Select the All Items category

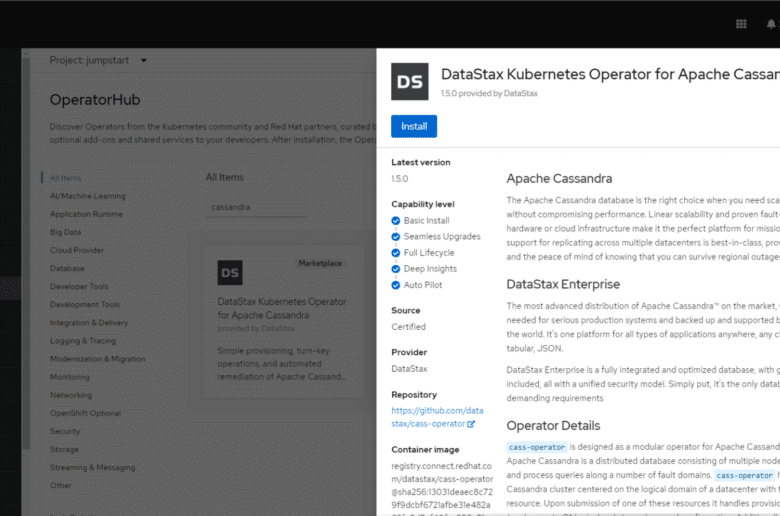(x=65, y=178)
